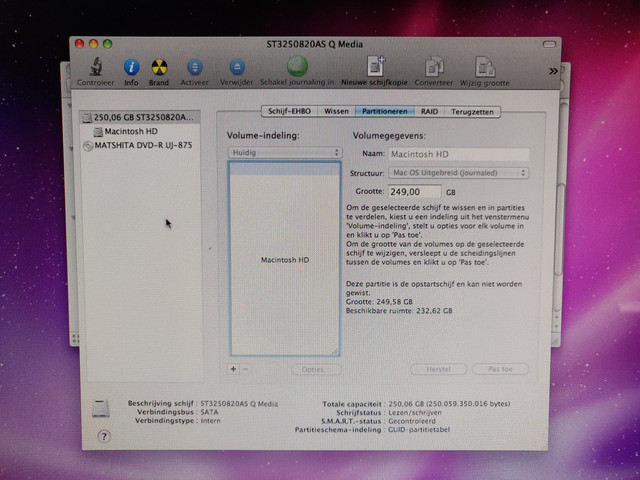640x480 pixels.
Task: Click the Verwijder eject icon
Action: tap(237, 67)
